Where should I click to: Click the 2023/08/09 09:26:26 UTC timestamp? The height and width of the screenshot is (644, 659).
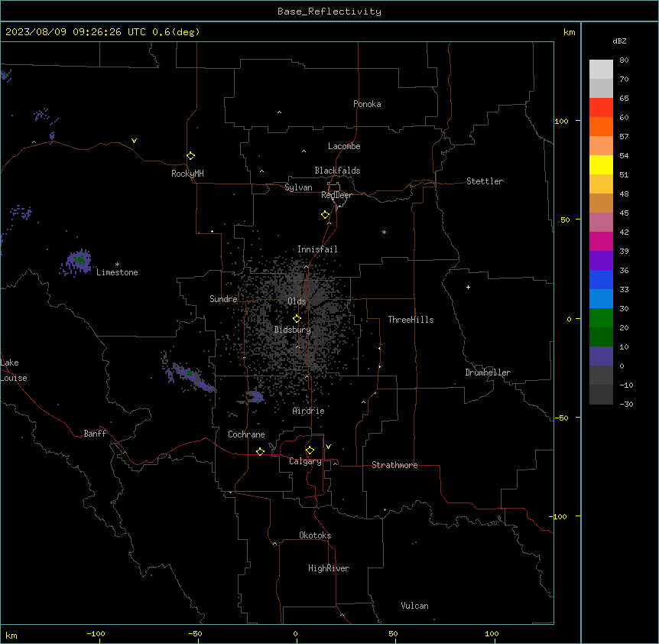[x=76, y=32]
